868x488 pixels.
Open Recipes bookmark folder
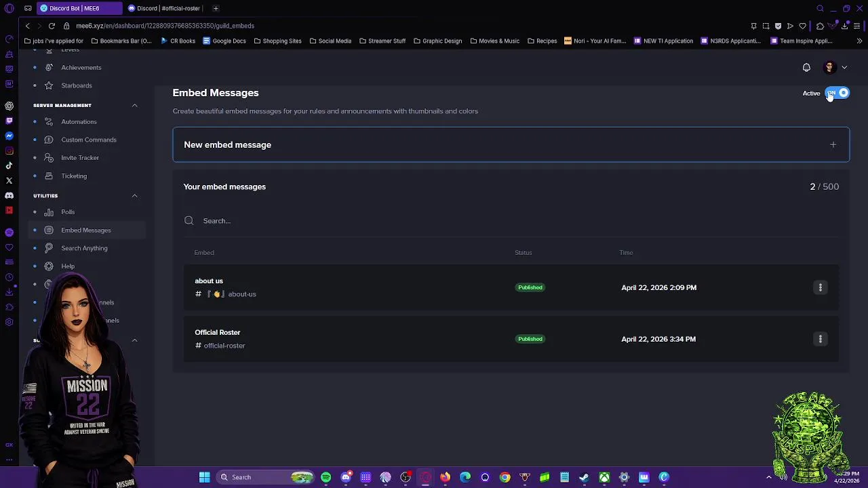542,41
